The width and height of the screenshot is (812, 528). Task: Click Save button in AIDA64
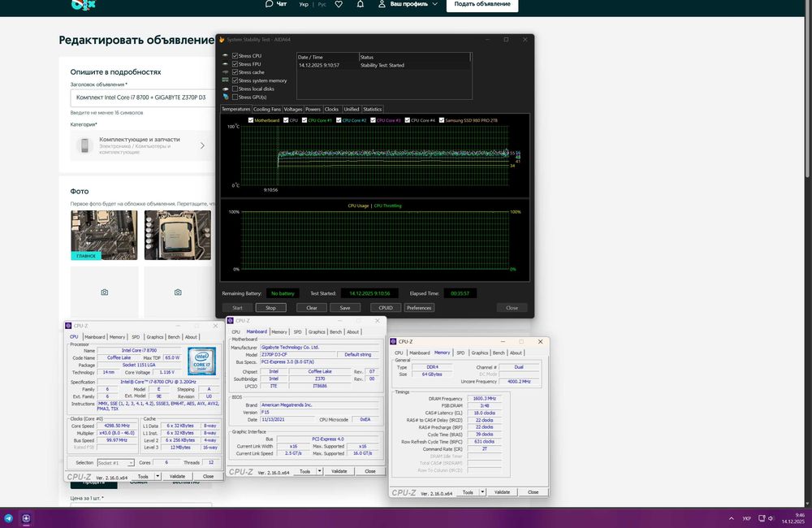coord(345,308)
